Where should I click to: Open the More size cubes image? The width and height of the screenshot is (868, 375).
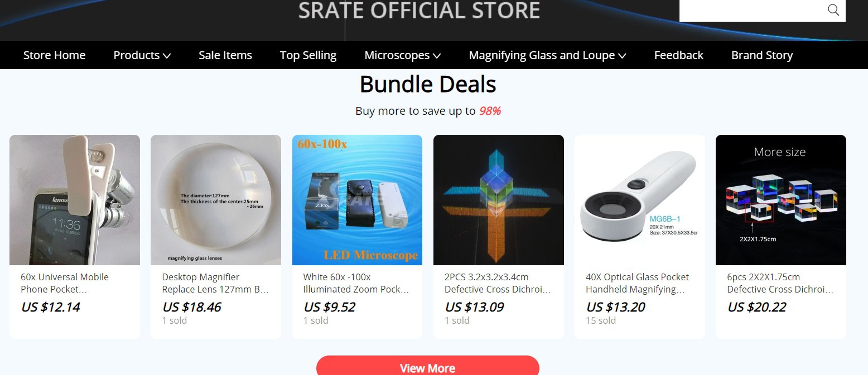point(781,200)
